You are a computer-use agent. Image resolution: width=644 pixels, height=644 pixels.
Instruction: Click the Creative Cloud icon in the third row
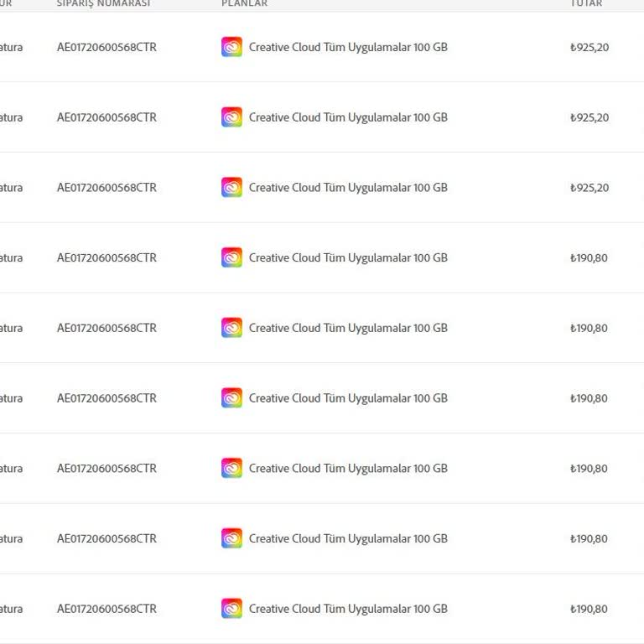231,187
